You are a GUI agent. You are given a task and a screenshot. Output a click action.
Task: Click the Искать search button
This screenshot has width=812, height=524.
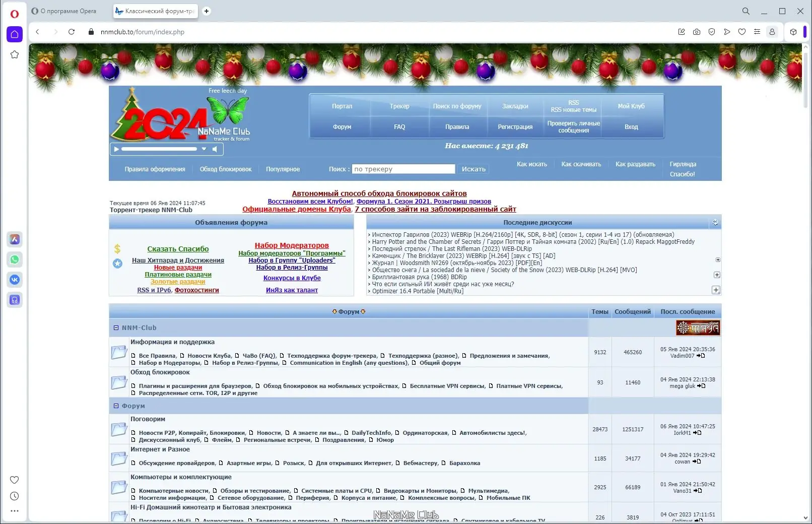pyautogui.click(x=473, y=169)
